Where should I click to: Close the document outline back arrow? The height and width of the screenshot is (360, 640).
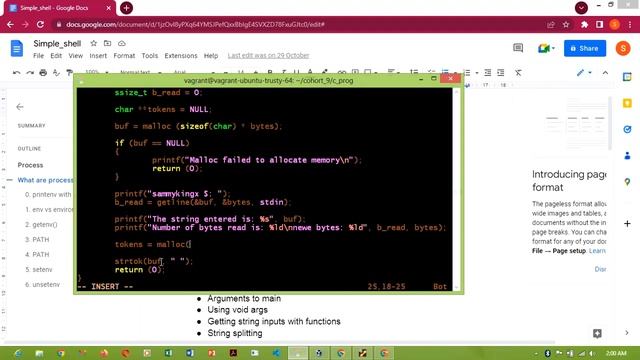tap(20, 107)
